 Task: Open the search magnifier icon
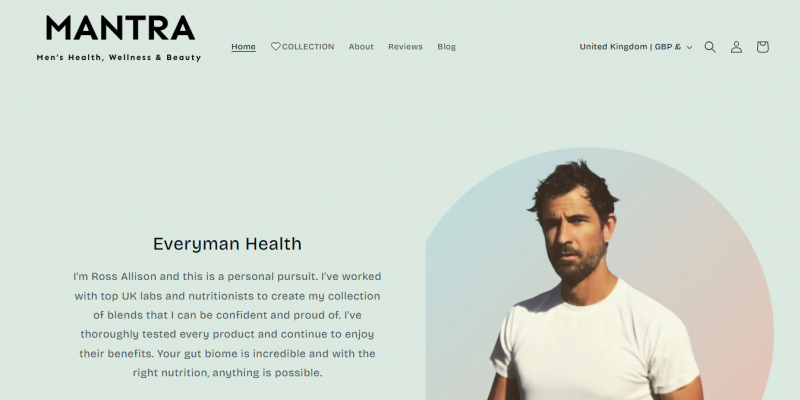tap(710, 47)
